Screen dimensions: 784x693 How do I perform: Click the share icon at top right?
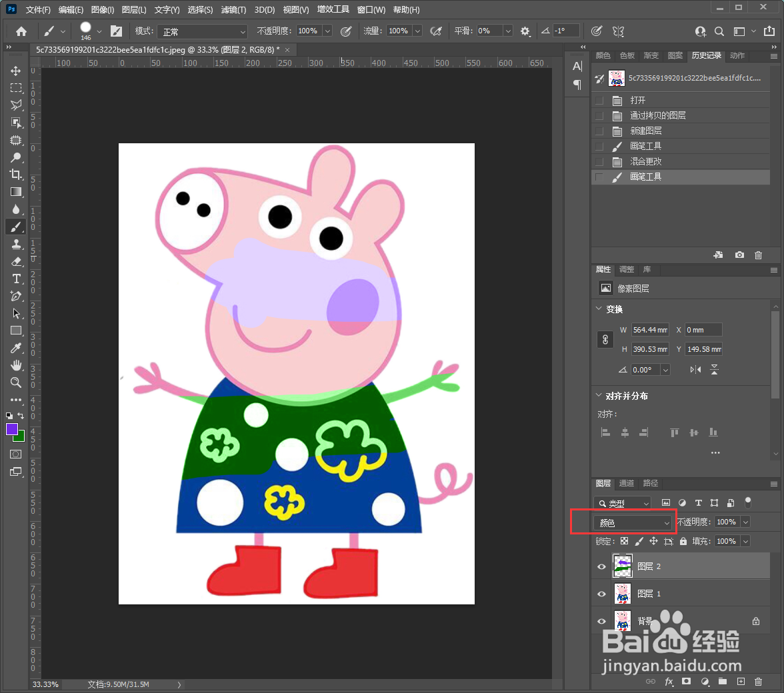[x=769, y=31]
